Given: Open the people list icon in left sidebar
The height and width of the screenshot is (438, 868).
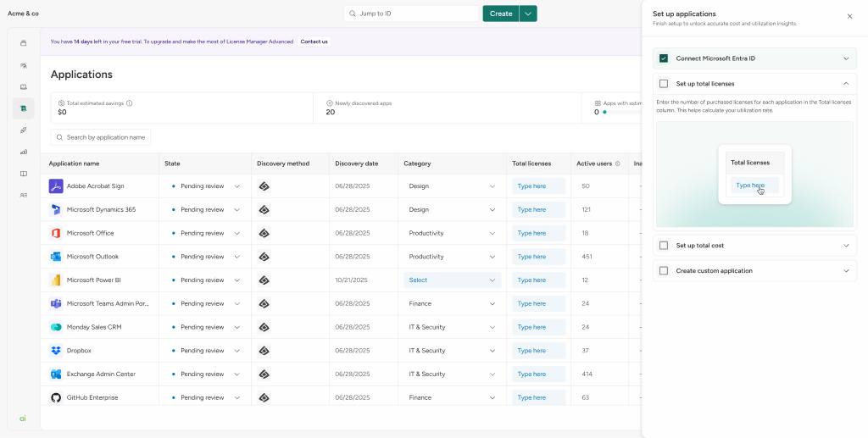Looking at the screenshot, I should pos(23,195).
